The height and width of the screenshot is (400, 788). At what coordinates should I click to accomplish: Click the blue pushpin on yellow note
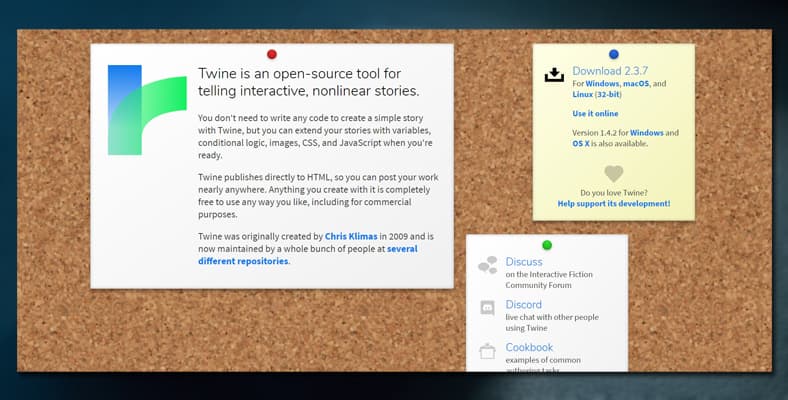(614, 54)
